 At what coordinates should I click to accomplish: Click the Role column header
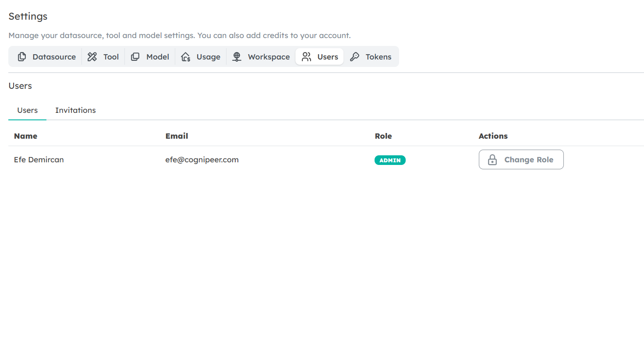pyautogui.click(x=383, y=136)
